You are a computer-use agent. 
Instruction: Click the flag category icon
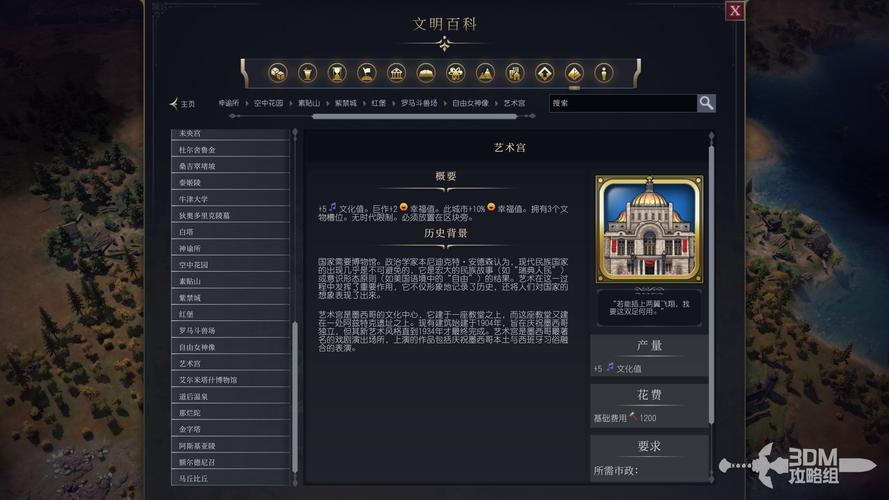[366, 72]
